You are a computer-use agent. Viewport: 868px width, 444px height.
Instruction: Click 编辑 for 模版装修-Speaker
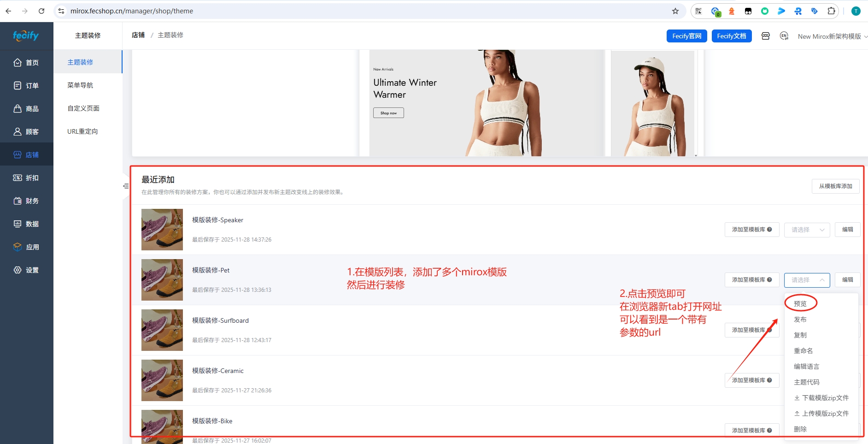click(847, 230)
